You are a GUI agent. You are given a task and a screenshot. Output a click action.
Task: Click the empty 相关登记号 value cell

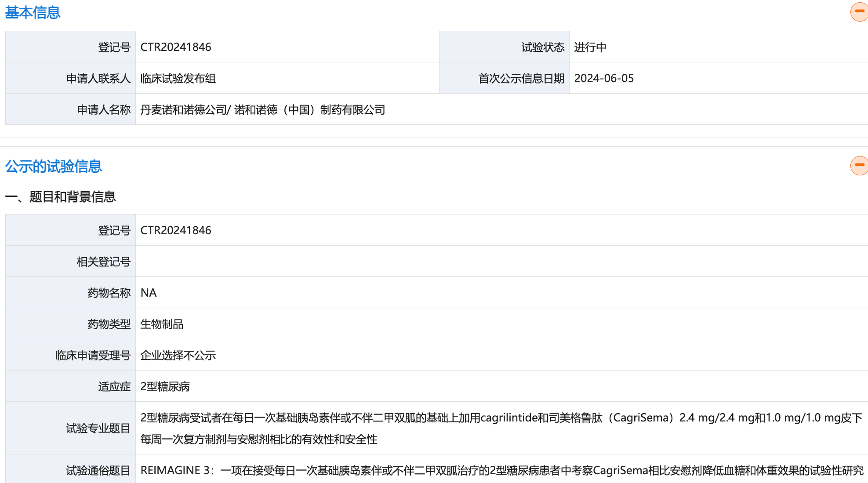501,261
